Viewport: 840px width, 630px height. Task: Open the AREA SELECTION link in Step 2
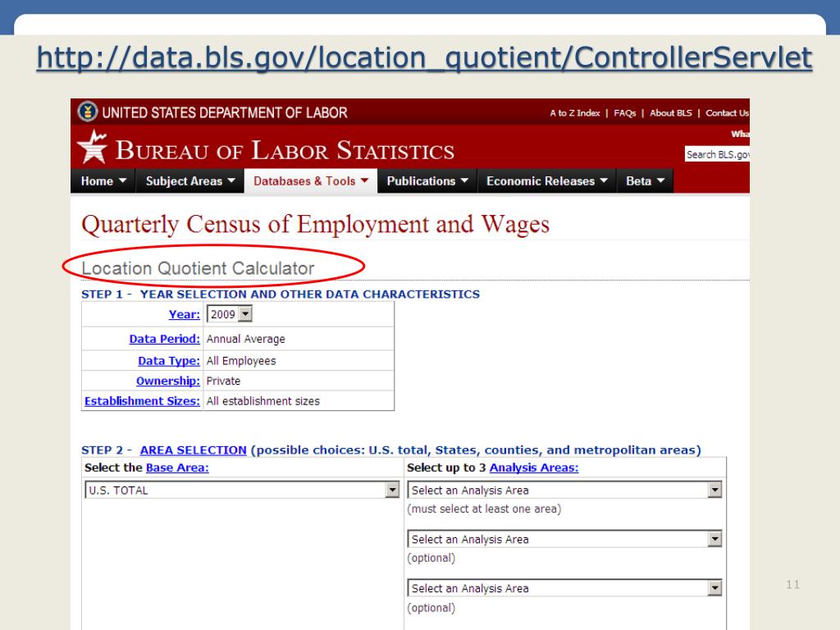pyautogui.click(x=193, y=450)
